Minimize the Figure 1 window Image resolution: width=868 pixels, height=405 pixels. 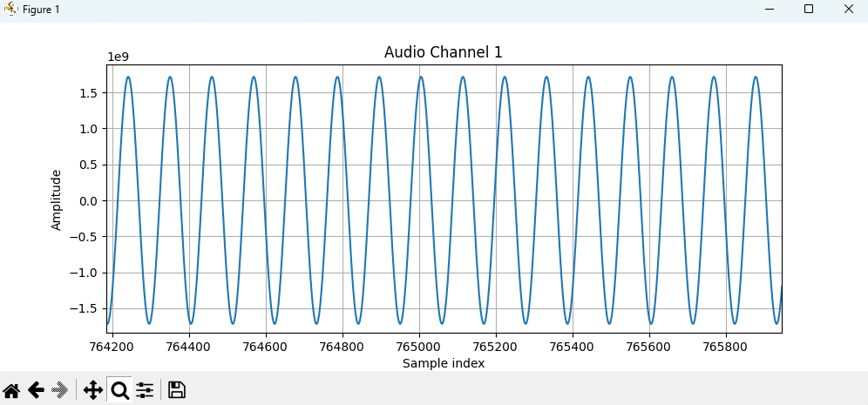click(x=769, y=9)
